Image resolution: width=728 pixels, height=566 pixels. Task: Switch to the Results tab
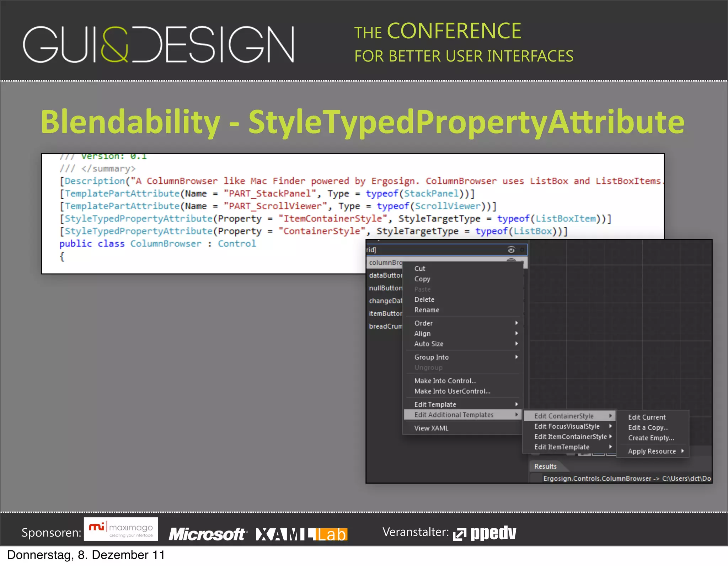point(545,466)
